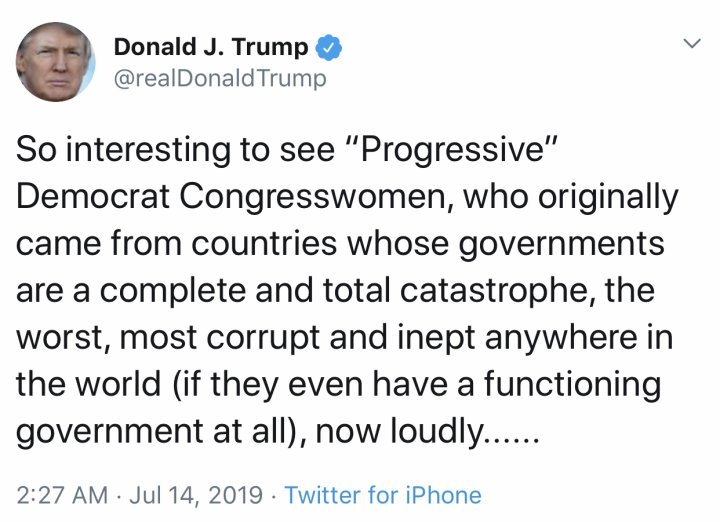Click the blue verified badge
The width and height of the screenshot is (720, 522).
(x=331, y=46)
